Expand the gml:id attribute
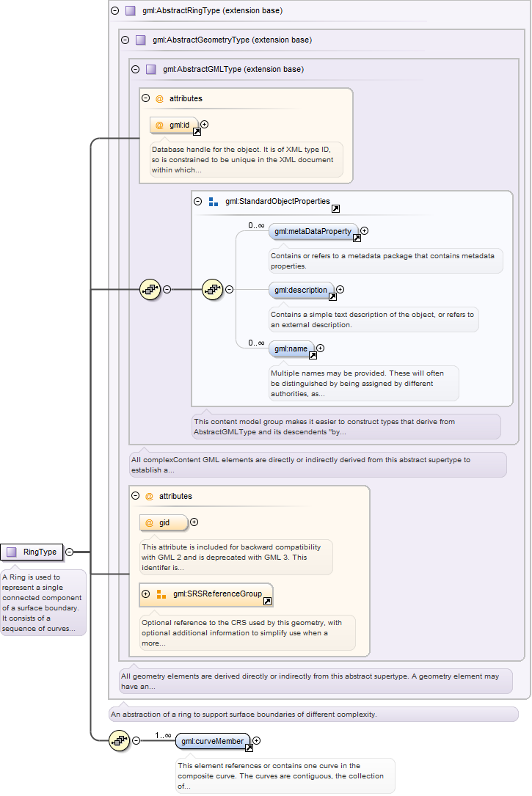 click(205, 125)
